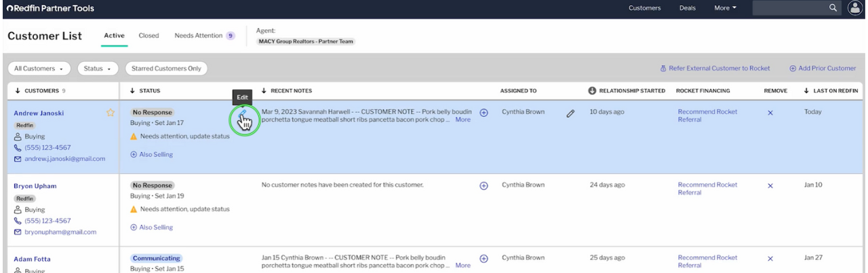Screen dimensions: 868x273
Task: Sort by the Recent Notes column header
Action: coord(286,91)
